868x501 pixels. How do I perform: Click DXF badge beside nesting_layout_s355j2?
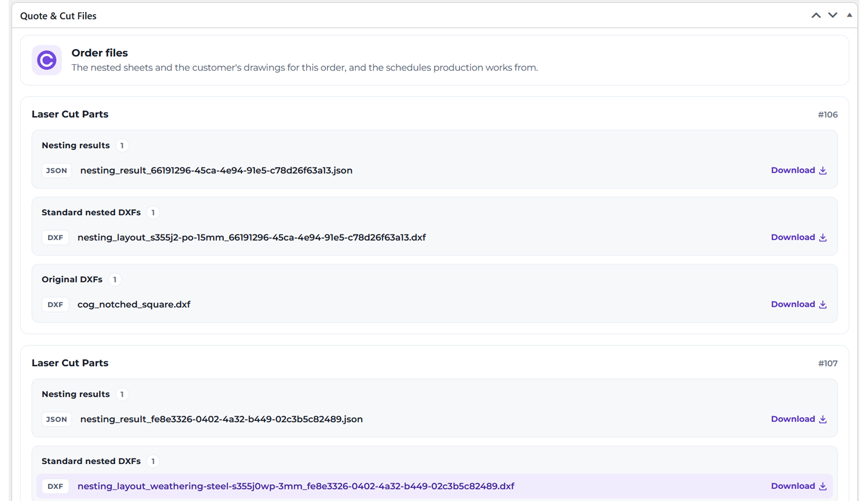pyautogui.click(x=56, y=238)
